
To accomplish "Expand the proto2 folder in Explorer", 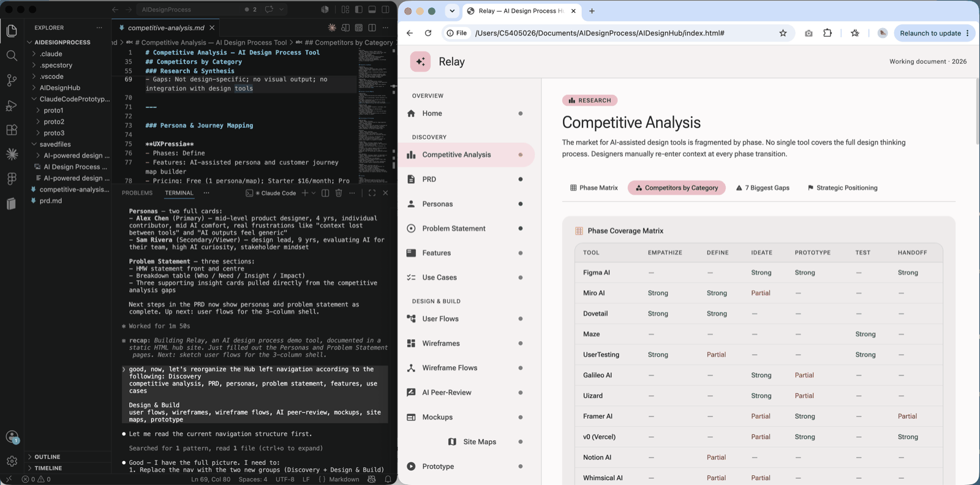I will (x=67, y=122).
